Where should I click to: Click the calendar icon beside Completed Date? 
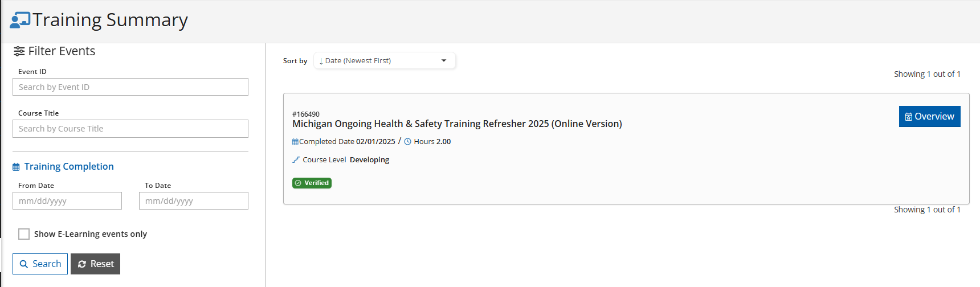click(295, 142)
